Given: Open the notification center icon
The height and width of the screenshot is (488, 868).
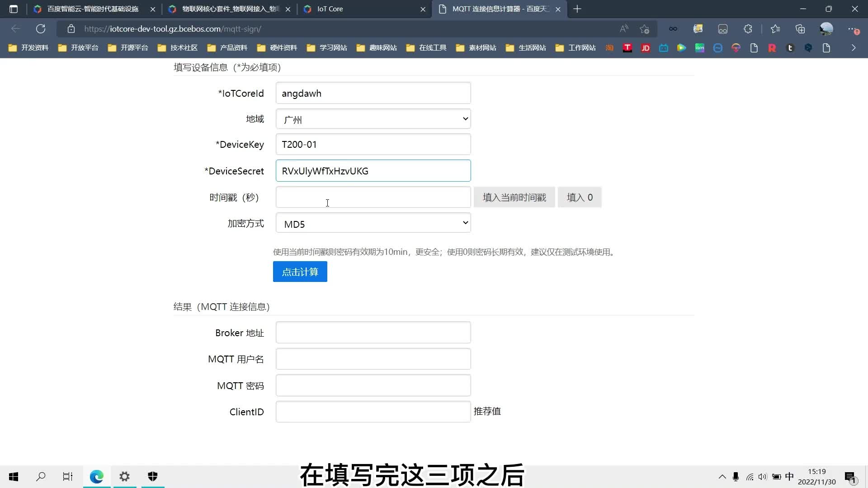Looking at the screenshot, I should 850,477.
